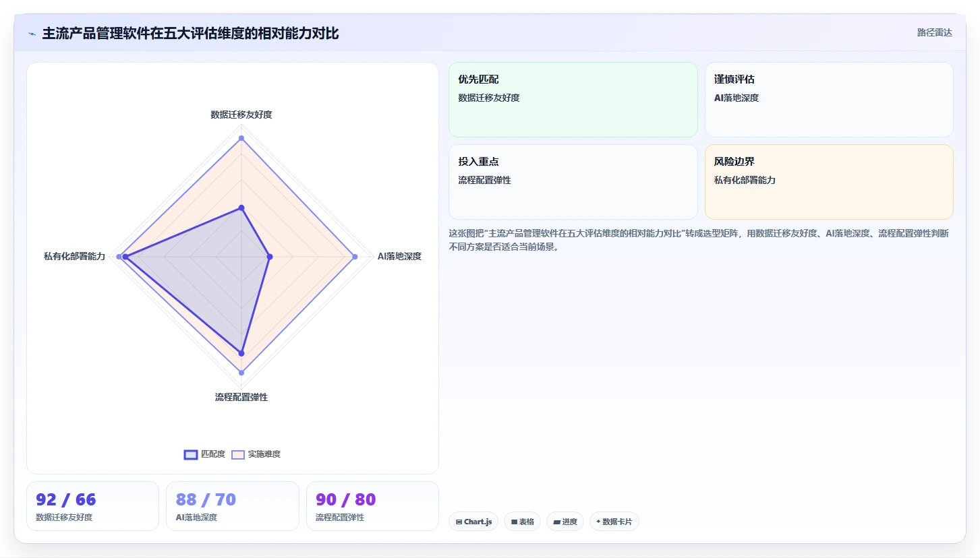Click the 数据迁移友好度 radar axis label
The width and height of the screenshot is (980, 558).
pos(241,115)
